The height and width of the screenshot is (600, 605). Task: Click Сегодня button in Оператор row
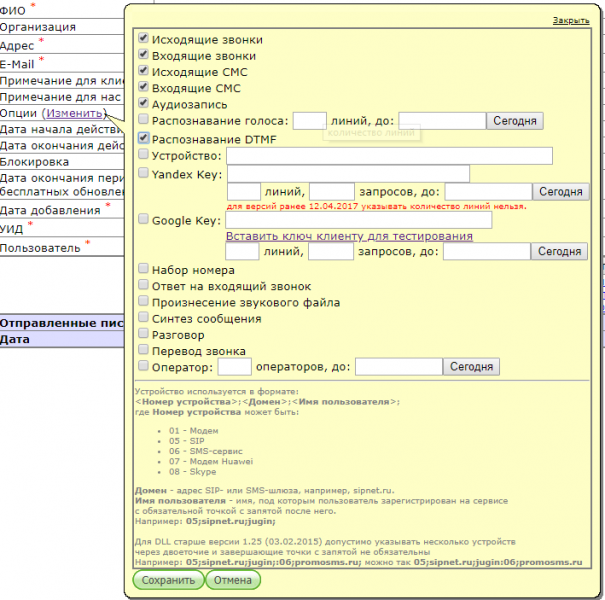[471, 367]
